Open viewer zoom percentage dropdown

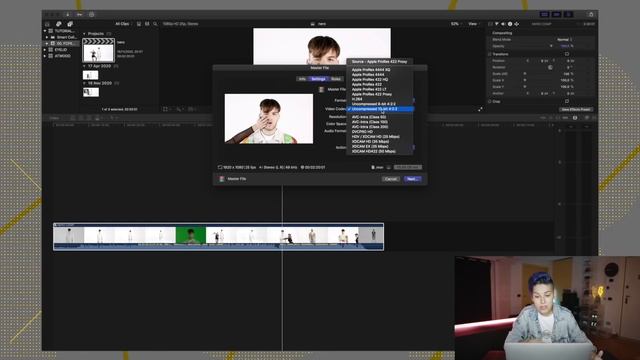click(x=455, y=24)
